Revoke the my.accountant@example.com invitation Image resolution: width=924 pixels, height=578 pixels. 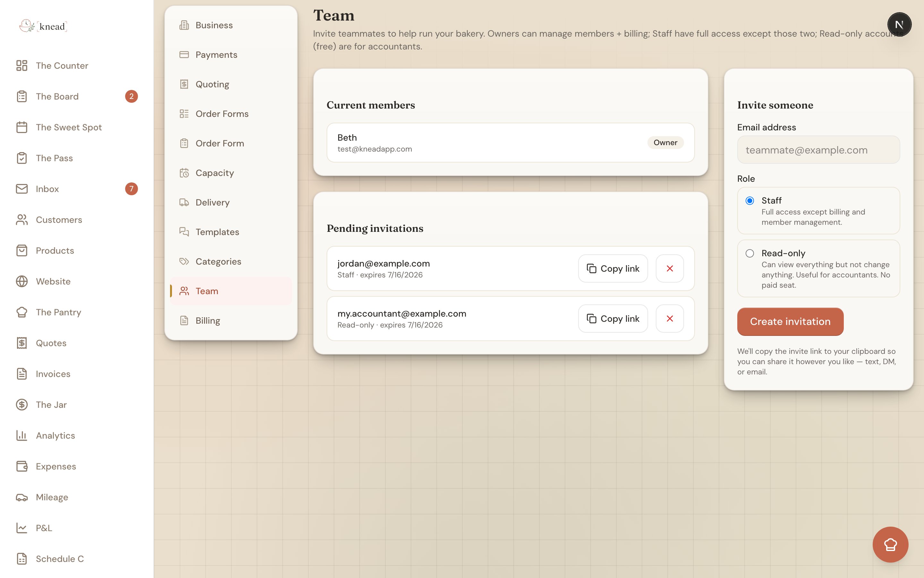click(x=670, y=319)
